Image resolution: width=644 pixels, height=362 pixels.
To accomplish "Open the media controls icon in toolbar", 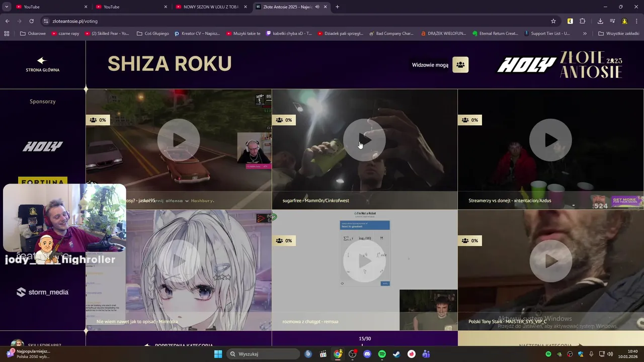I will tap(612, 21).
